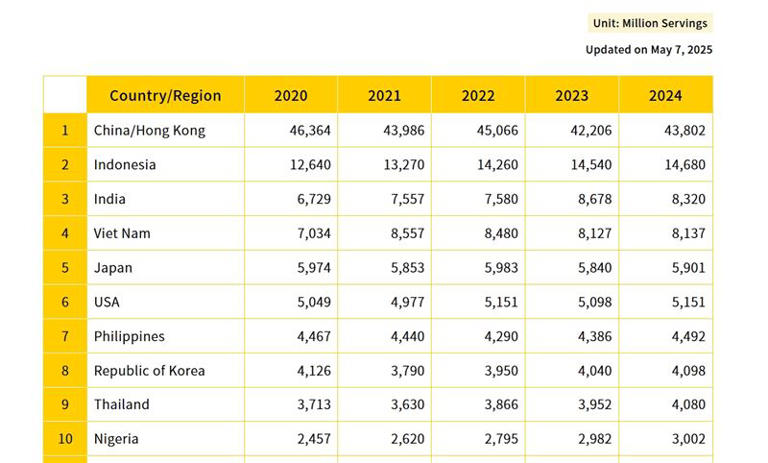The height and width of the screenshot is (463, 768).
Task: Select China/Hong Kong's 2020 value 46,364
Action: (310, 130)
